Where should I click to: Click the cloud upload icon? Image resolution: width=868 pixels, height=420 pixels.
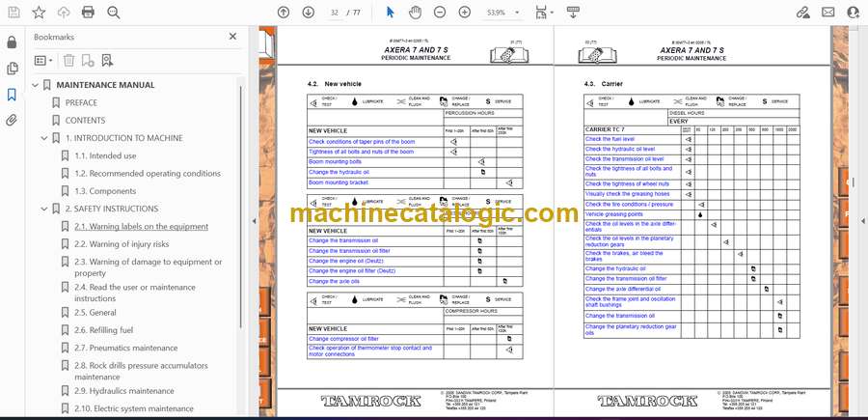click(64, 13)
